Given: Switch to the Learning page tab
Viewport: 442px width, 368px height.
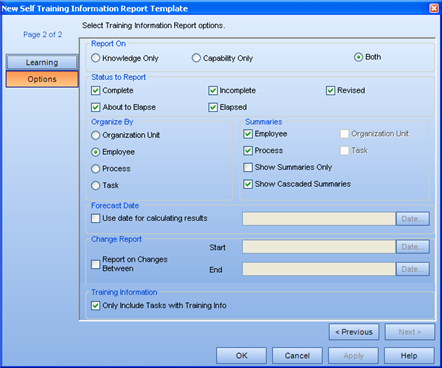Looking at the screenshot, I should point(42,62).
